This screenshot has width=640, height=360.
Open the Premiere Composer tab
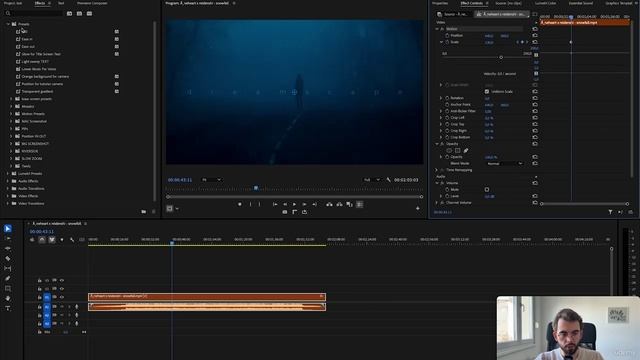tap(92, 3)
